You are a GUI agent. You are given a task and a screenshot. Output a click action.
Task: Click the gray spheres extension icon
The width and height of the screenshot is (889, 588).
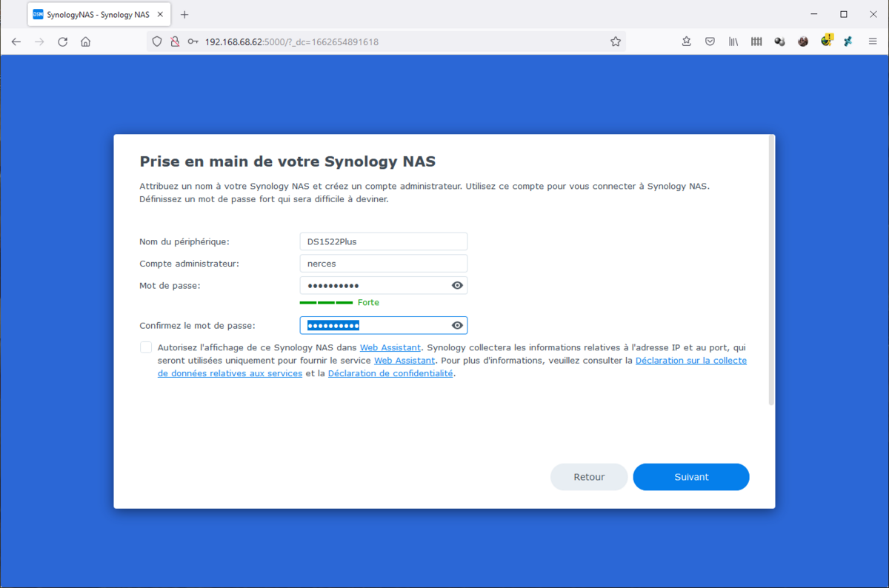[x=779, y=42]
